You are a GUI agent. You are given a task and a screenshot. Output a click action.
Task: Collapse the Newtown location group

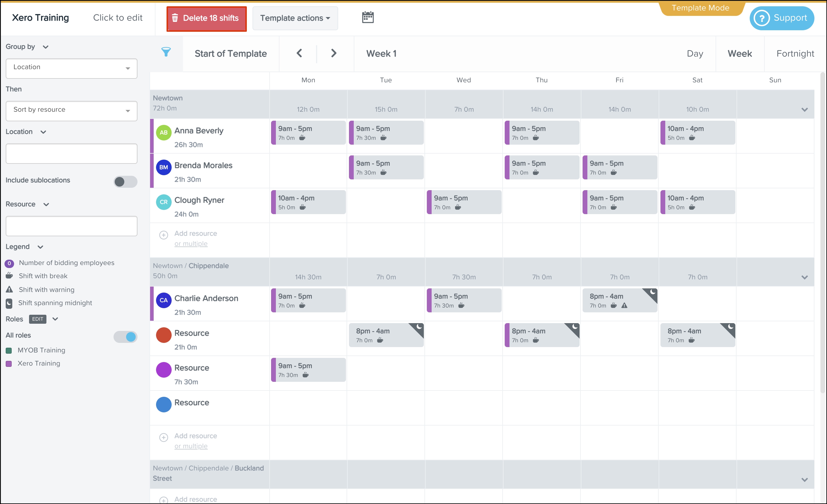pos(804,110)
